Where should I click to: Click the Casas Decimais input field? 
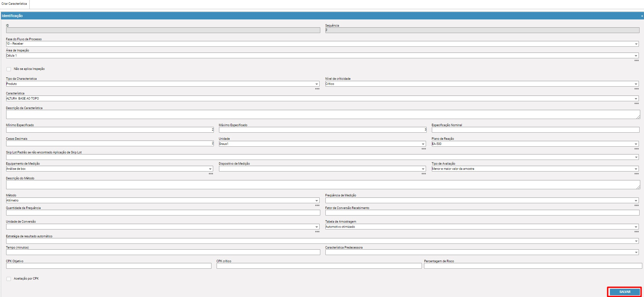[110, 144]
